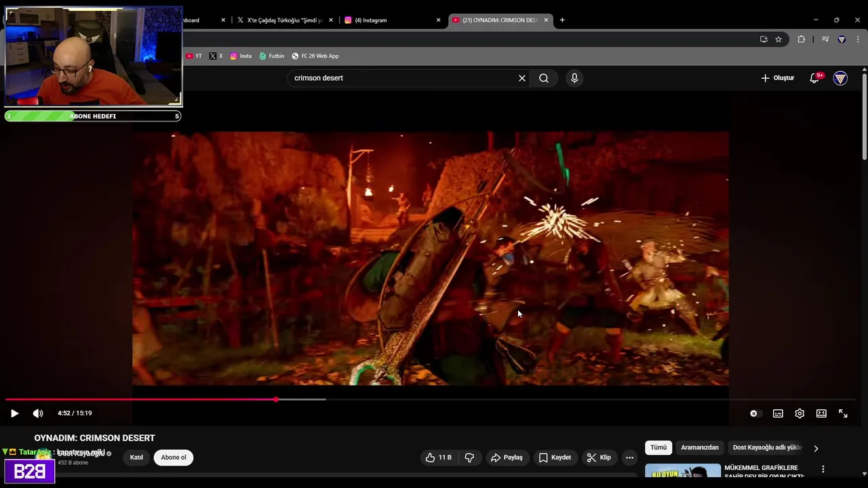Open the Futbin bookmark
This screenshot has width=868, height=488.
click(x=271, y=56)
